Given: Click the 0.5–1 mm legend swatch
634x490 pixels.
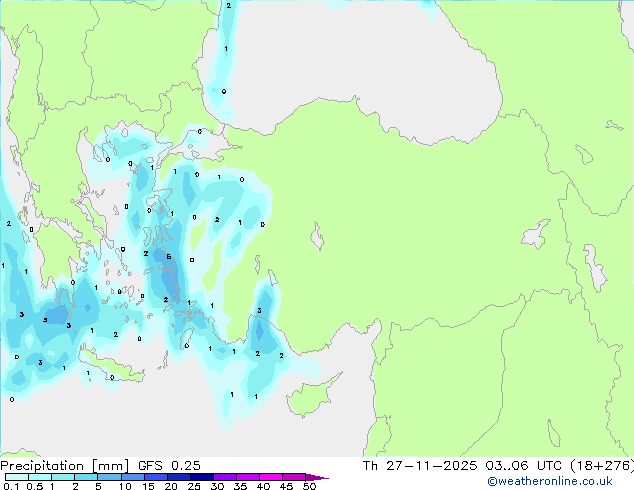Looking at the screenshot, I should coord(40,477).
